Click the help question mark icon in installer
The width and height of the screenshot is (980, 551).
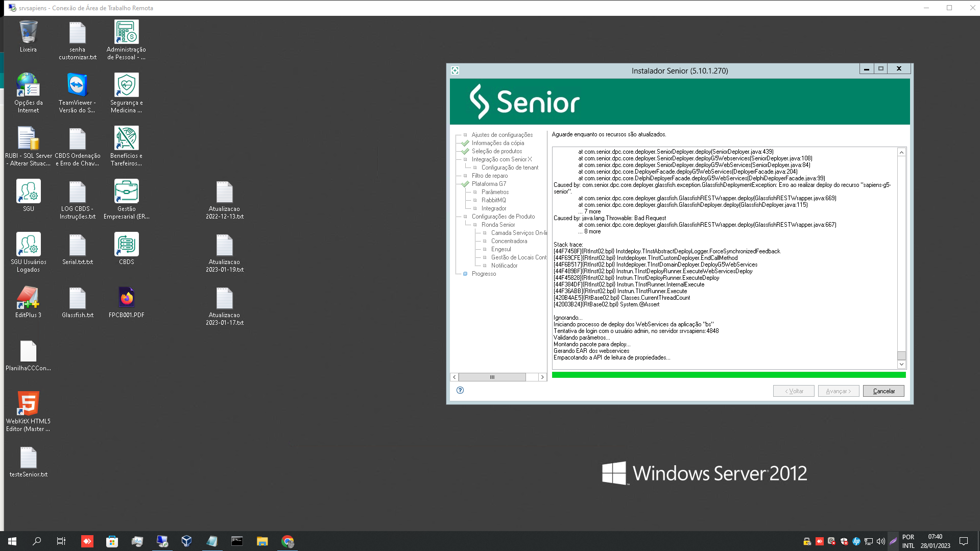click(x=460, y=390)
